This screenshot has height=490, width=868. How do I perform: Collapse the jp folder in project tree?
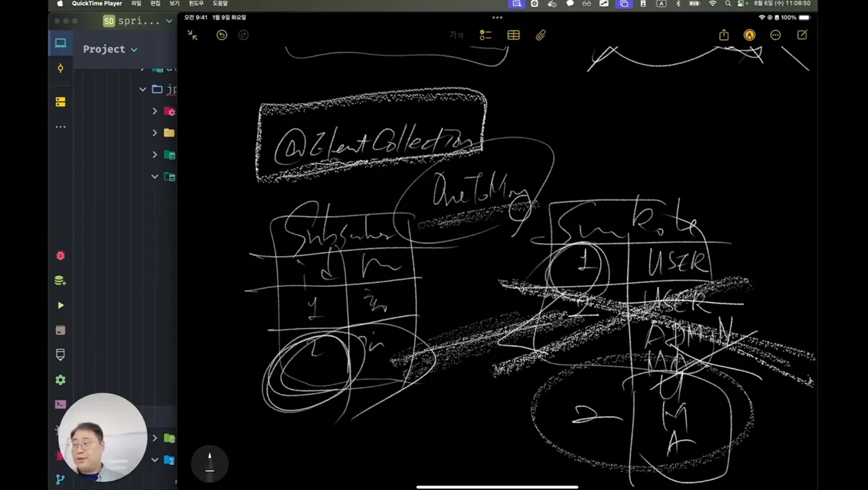143,89
